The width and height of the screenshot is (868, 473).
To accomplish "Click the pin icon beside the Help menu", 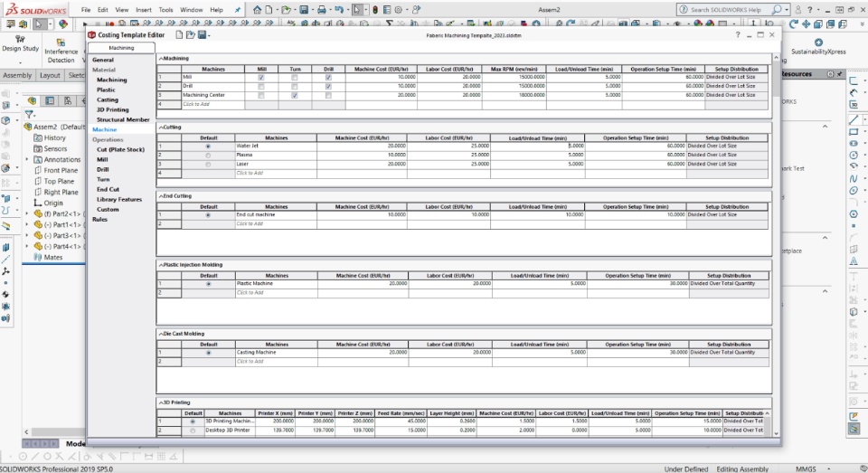I will click(x=238, y=9).
